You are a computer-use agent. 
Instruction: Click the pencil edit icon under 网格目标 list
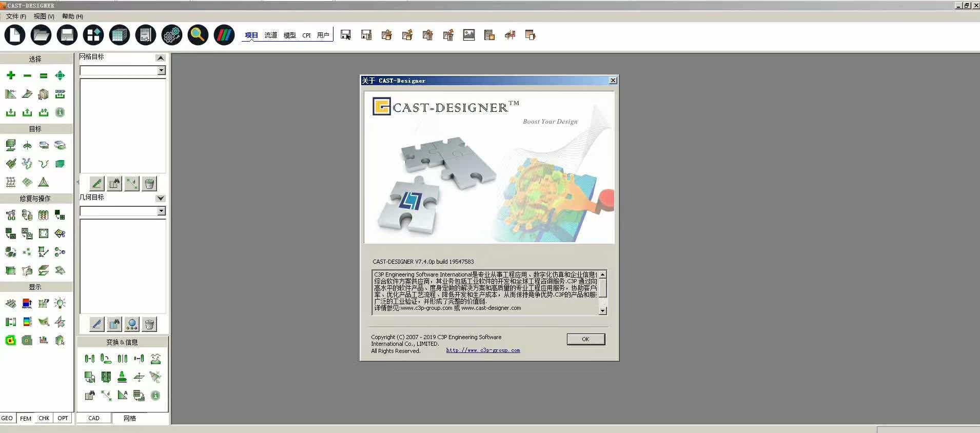click(97, 184)
